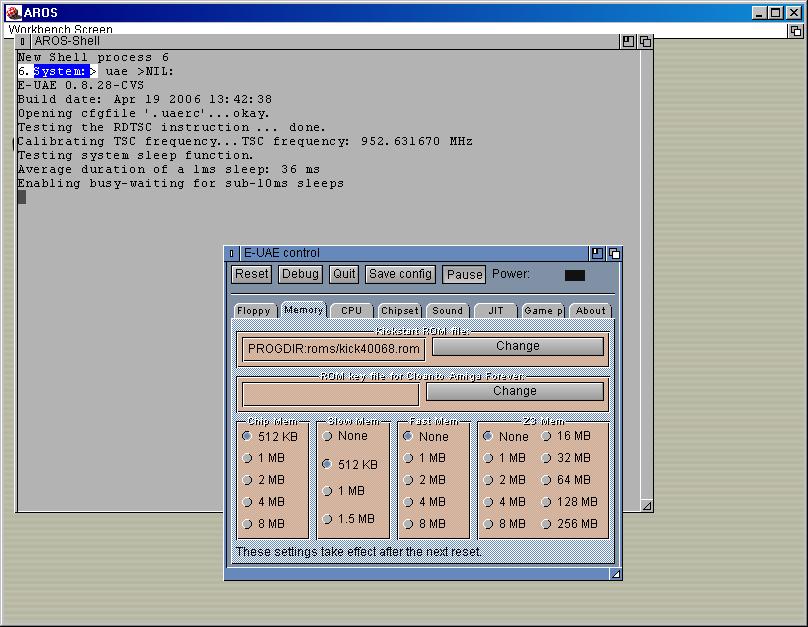The width and height of the screenshot is (808, 627).
Task: Set Fast Mem to 8 MB
Action: [x=425, y=524]
